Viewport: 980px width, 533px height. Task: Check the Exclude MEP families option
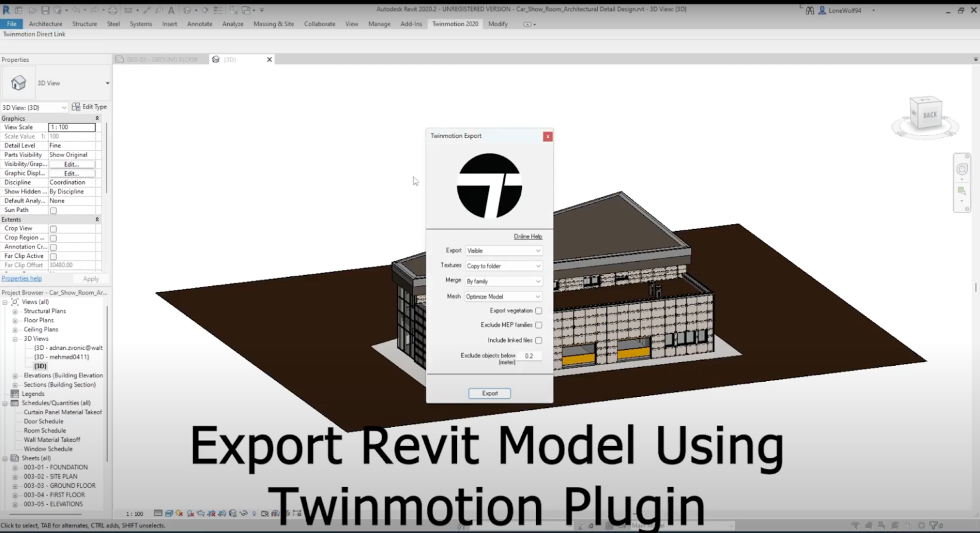point(538,325)
